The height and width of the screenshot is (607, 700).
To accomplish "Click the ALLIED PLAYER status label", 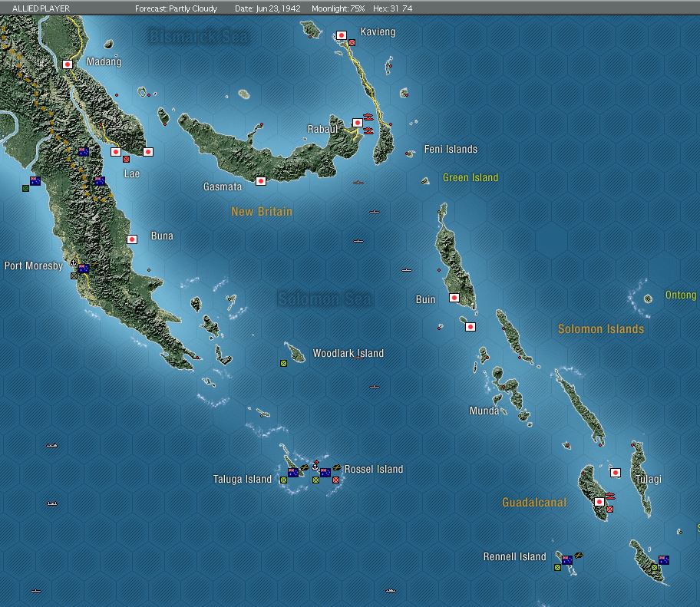I will point(41,8).
